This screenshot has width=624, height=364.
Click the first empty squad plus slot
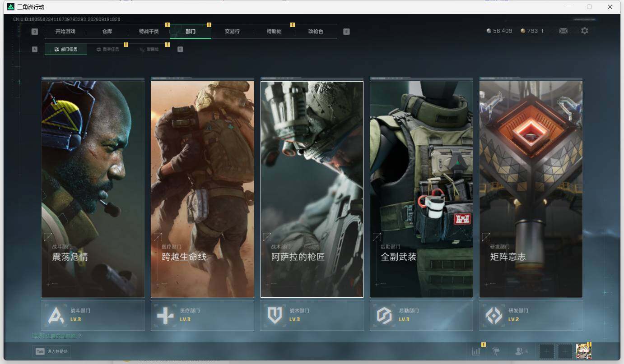click(x=547, y=351)
